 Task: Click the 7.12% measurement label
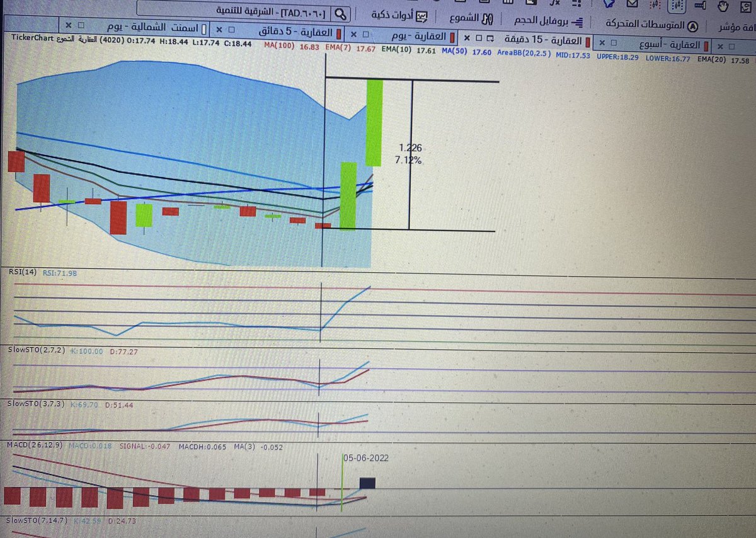[x=408, y=161]
